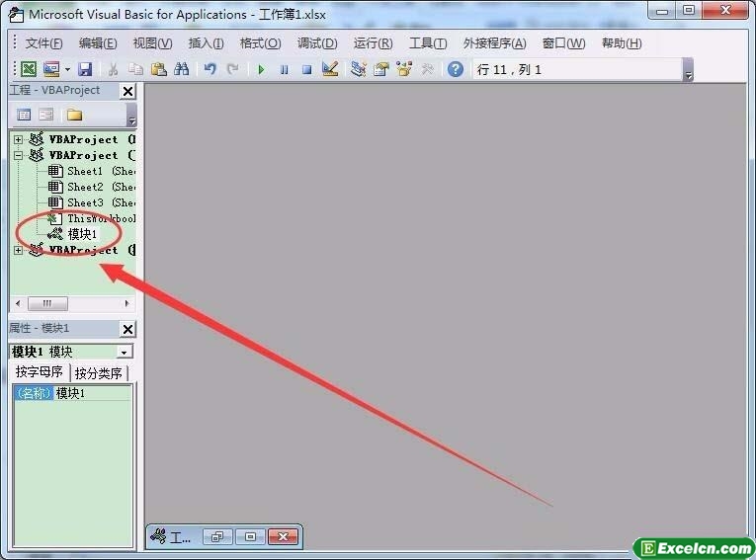The height and width of the screenshot is (560, 756).
Task: Select Sheet2 in the project tree
Action: click(x=92, y=187)
